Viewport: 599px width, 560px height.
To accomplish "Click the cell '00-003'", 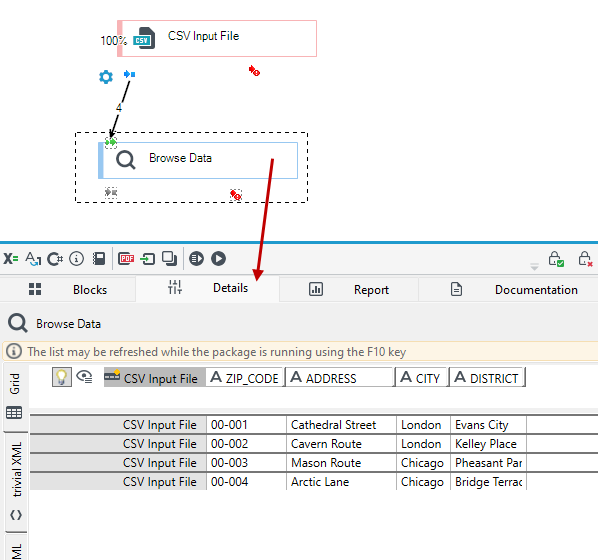I will pyautogui.click(x=246, y=463).
